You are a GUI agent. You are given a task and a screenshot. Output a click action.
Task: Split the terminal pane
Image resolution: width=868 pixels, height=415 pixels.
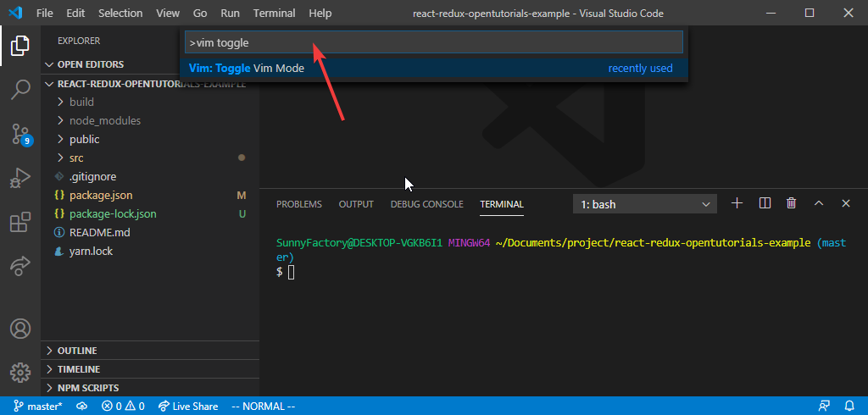765,203
